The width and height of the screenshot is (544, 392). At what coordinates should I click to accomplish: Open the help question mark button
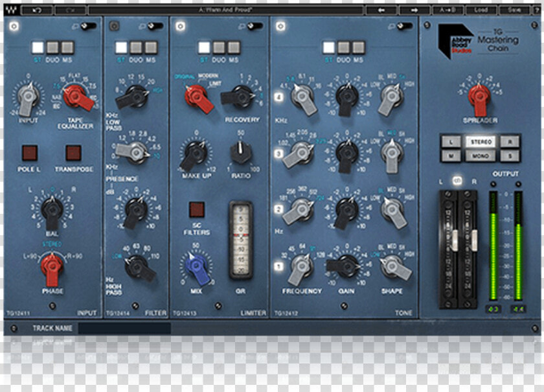coord(536,10)
